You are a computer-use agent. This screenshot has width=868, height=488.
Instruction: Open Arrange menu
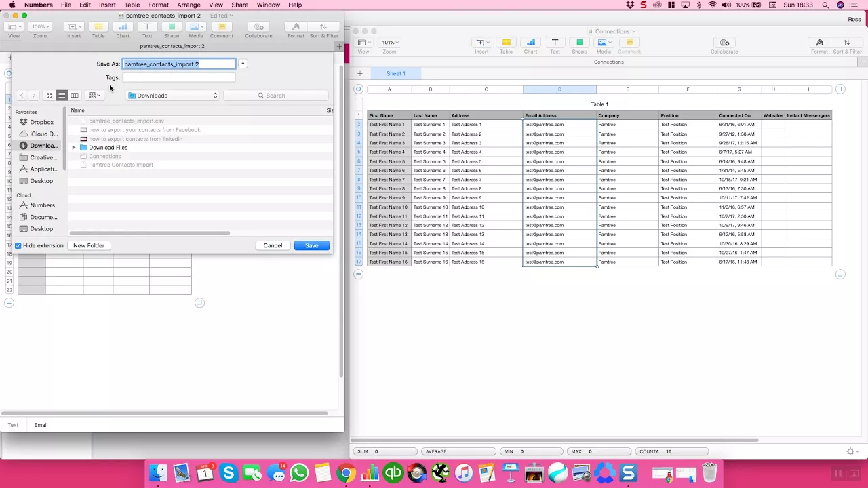[189, 5]
